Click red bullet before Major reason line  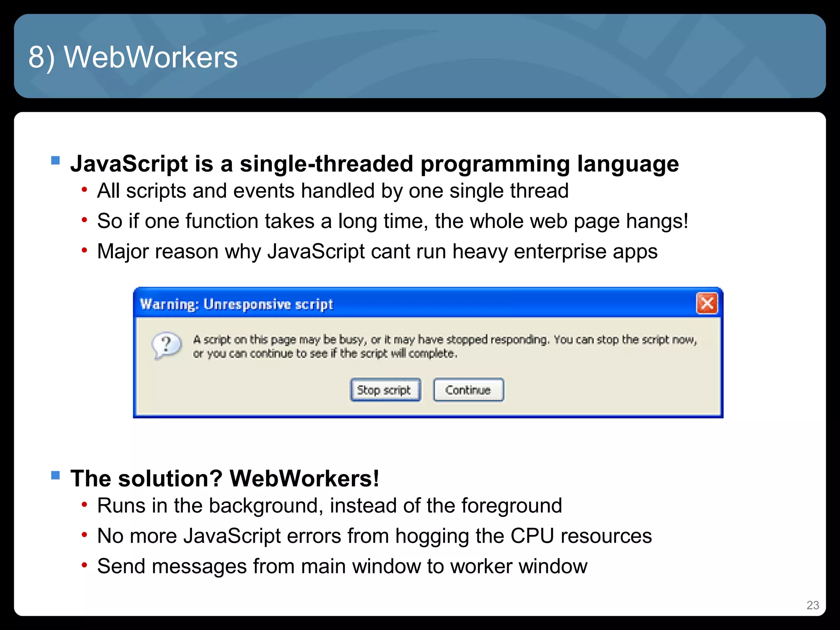point(84,250)
